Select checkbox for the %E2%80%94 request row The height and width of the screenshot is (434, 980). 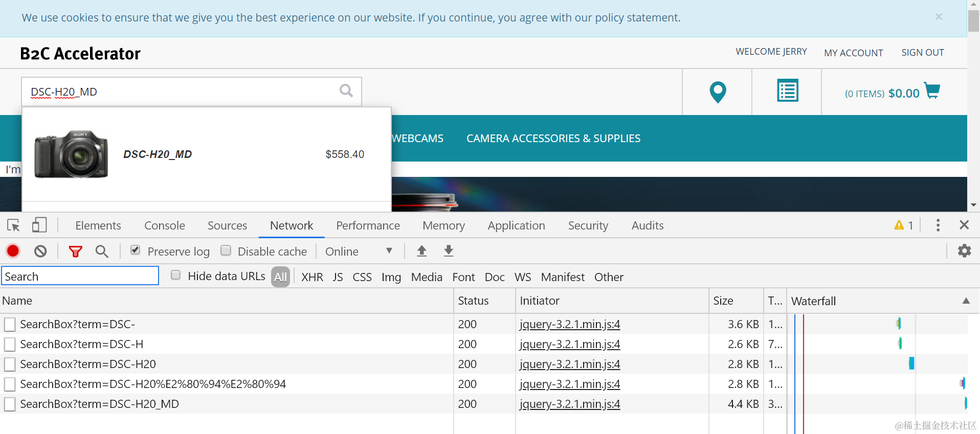10,384
